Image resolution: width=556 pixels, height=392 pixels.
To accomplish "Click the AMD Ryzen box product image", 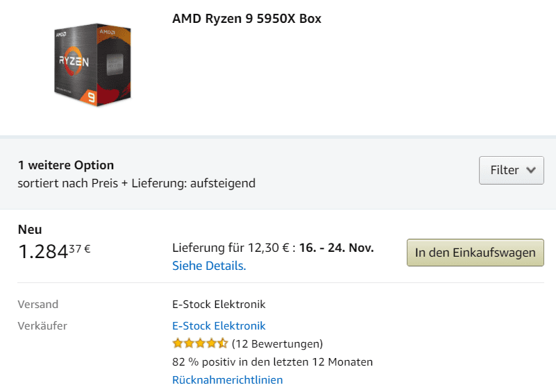I will (x=94, y=64).
